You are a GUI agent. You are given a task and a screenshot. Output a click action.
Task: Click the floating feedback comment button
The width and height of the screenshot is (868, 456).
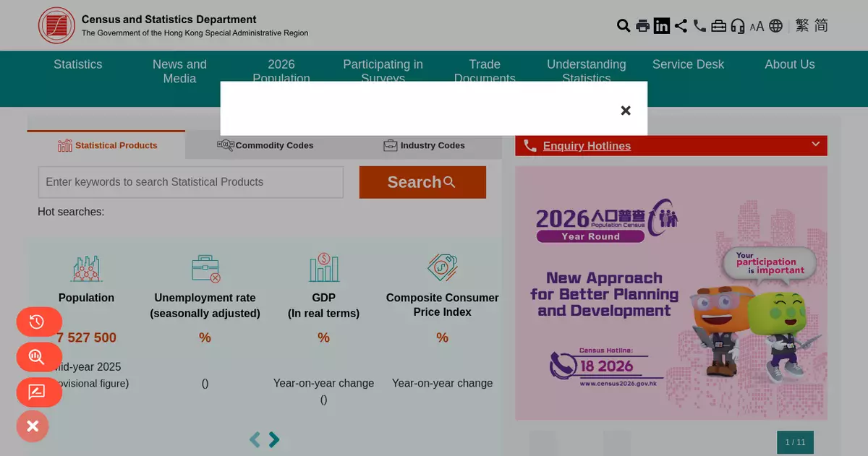pyautogui.click(x=38, y=392)
